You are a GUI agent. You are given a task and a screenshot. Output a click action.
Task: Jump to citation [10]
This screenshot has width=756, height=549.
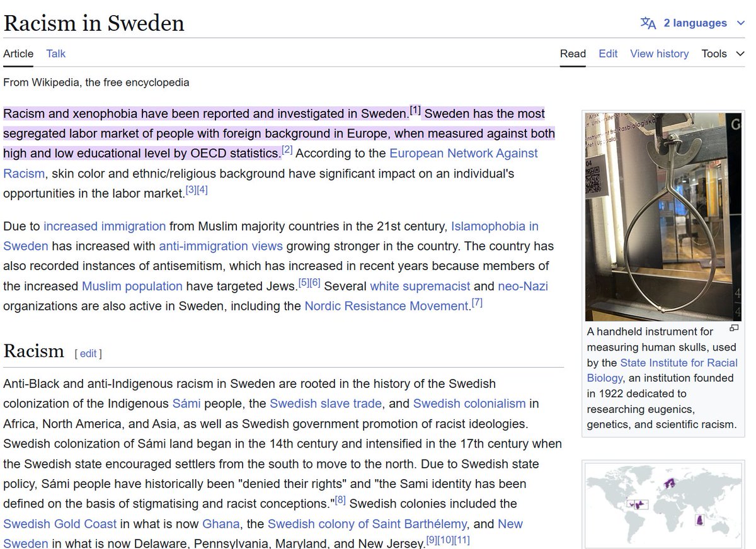pos(446,541)
